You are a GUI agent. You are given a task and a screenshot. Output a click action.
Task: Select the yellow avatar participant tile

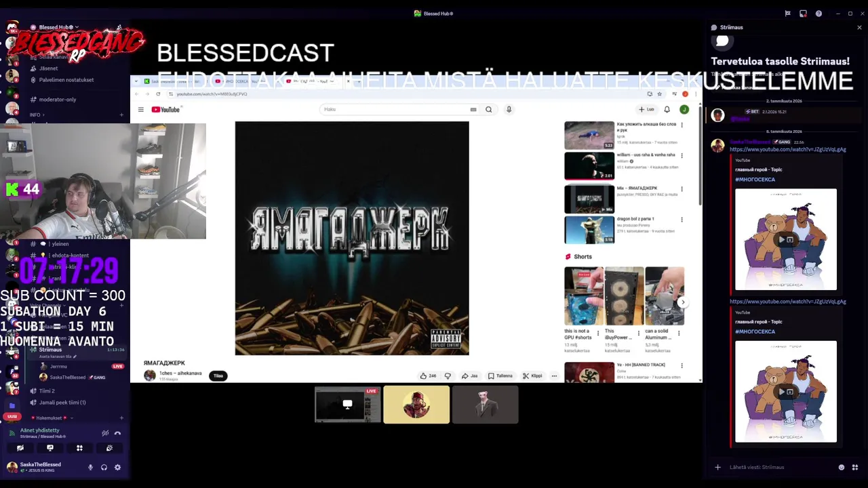[x=416, y=405]
